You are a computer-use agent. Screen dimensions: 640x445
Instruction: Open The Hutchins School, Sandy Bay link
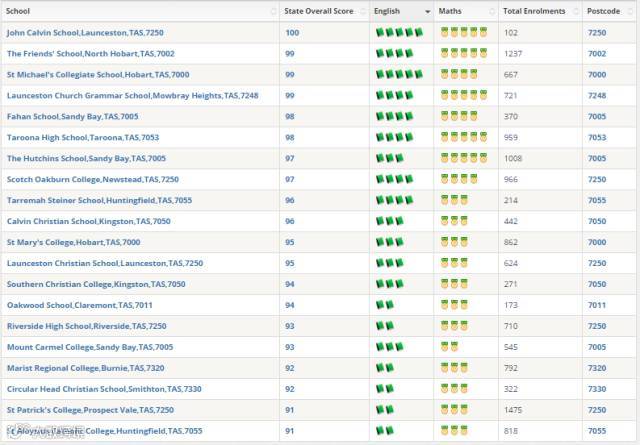(x=86, y=158)
